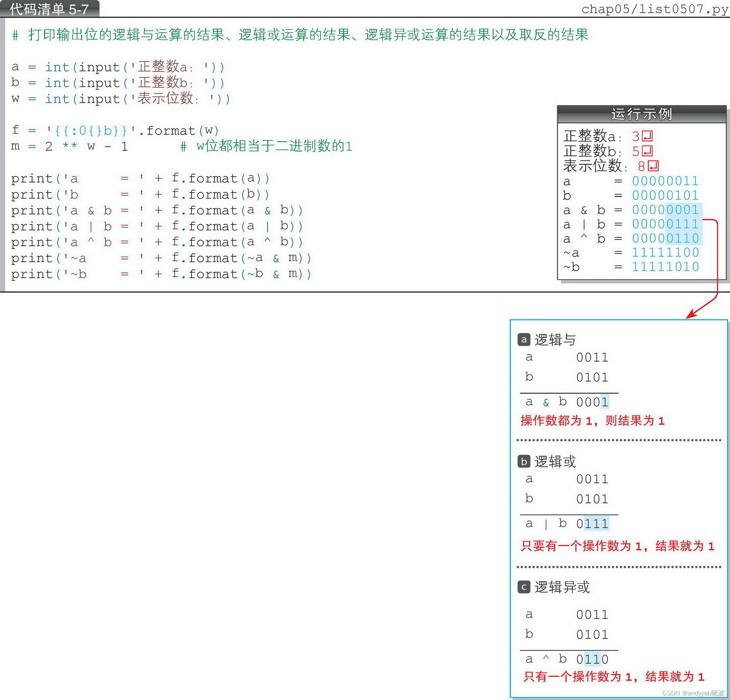This screenshot has height=700, width=730.
Task: Click the line f = '{{:0{}b}}'.format(w)
Action: (115, 130)
